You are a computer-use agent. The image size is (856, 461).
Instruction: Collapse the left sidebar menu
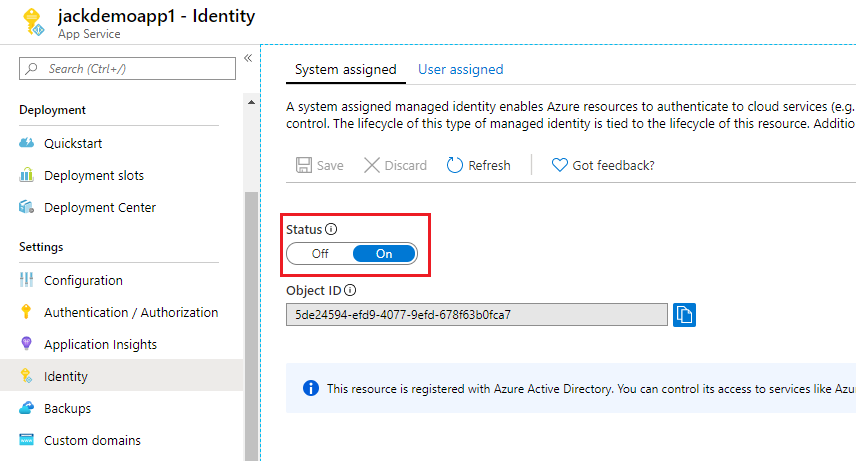pyautogui.click(x=247, y=58)
